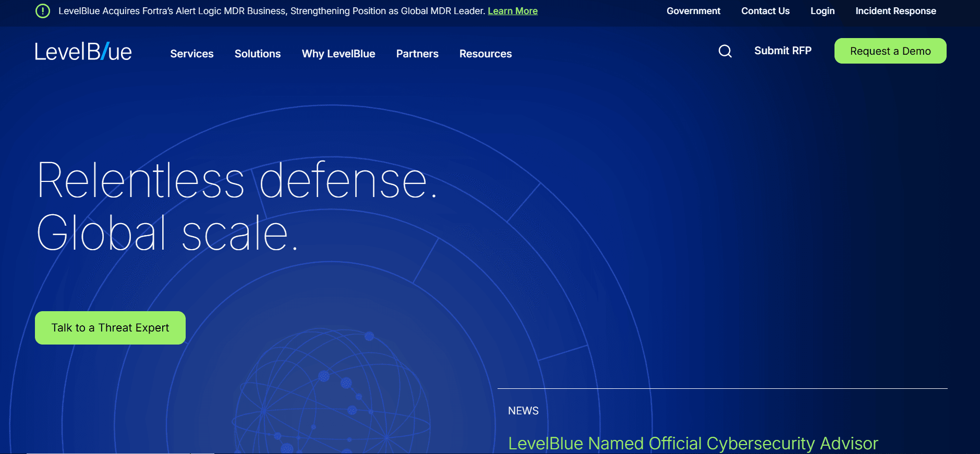Click Talk to a Threat Expert button
980x454 pixels.
coord(110,328)
